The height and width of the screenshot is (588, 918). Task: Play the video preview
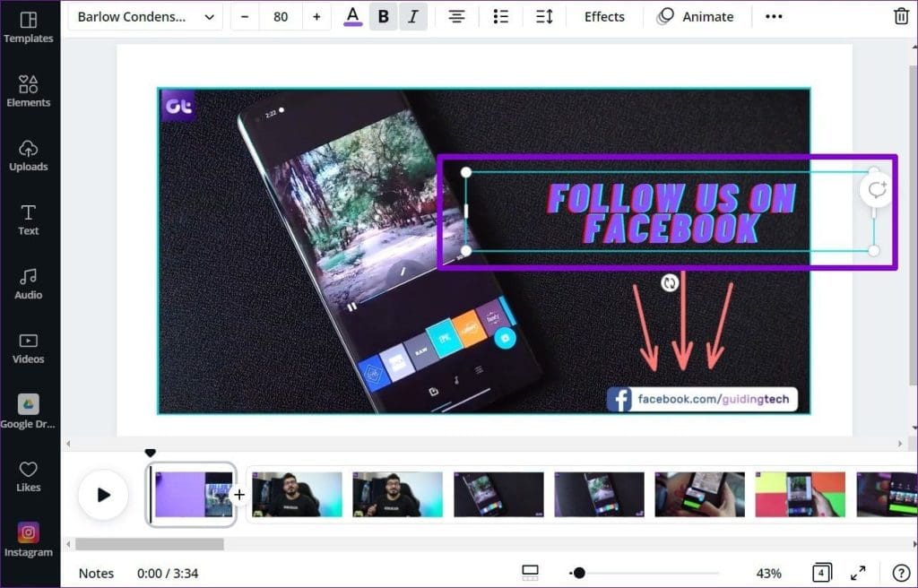click(x=103, y=494)
